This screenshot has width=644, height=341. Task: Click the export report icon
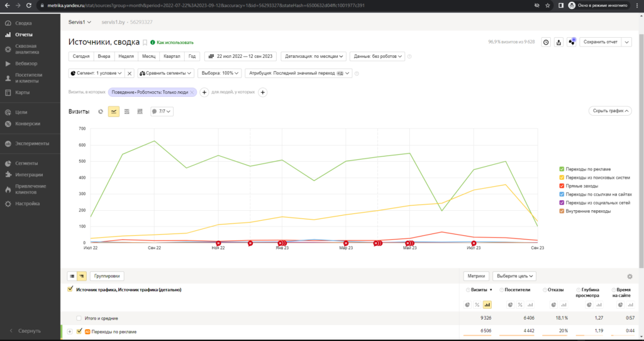558,42
